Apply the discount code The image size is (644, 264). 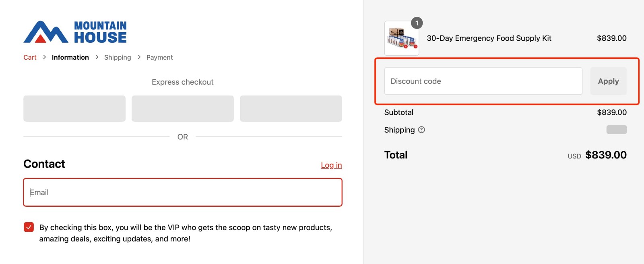[608, 81]
